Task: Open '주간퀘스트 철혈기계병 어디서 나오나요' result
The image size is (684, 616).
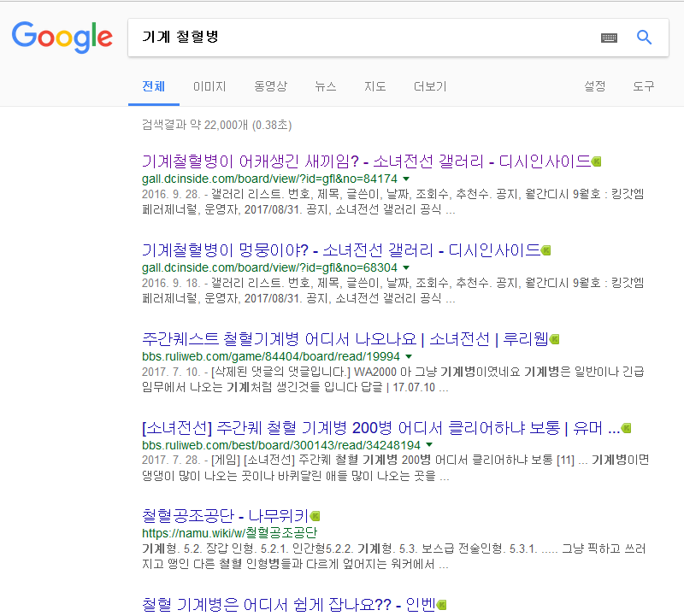Action: 344,339
